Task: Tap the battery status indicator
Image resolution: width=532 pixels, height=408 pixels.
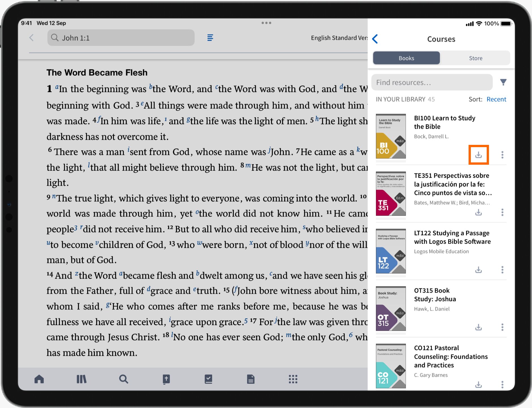Action: pos(506,24)
